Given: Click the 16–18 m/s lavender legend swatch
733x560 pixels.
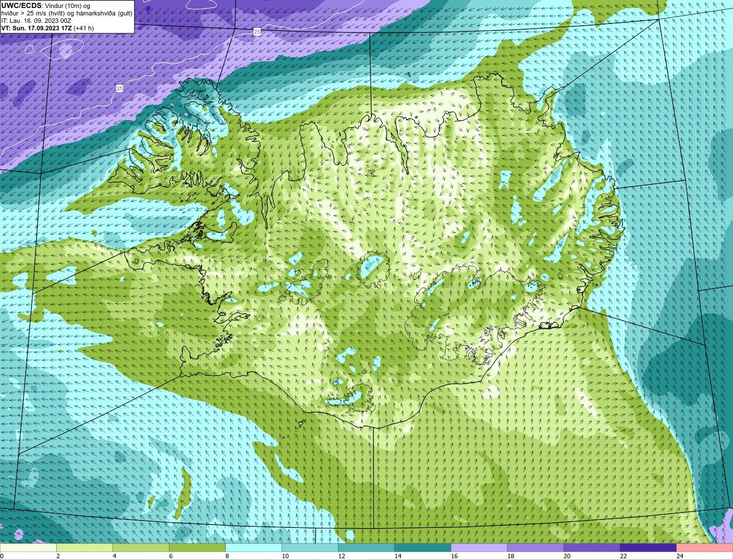Looking at the screenshot, I should tap(479, 547).
